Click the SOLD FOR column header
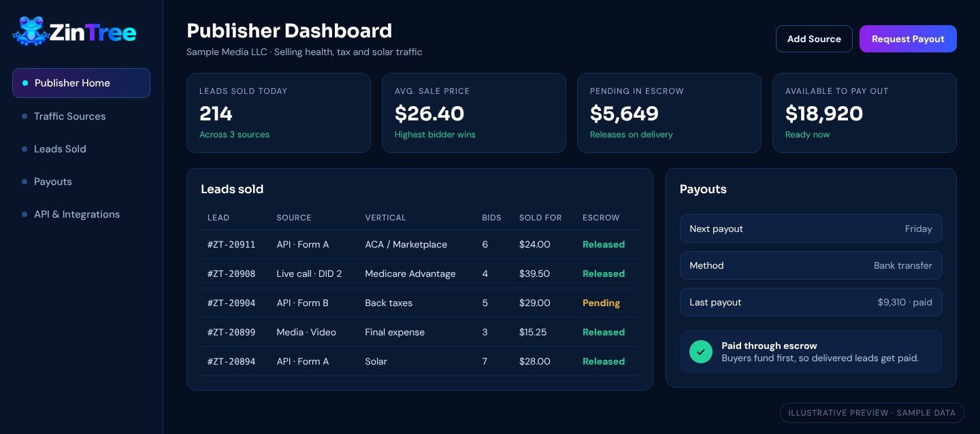This screenshot has height=434, width=980. 540,218
